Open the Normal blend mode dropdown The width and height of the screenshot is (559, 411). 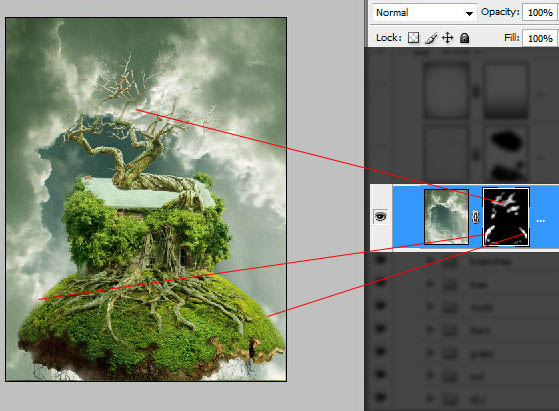point(424,13)
